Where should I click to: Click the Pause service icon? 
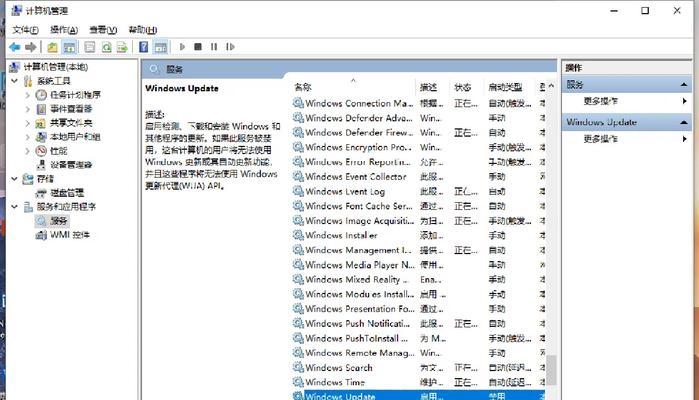[214, 46]
